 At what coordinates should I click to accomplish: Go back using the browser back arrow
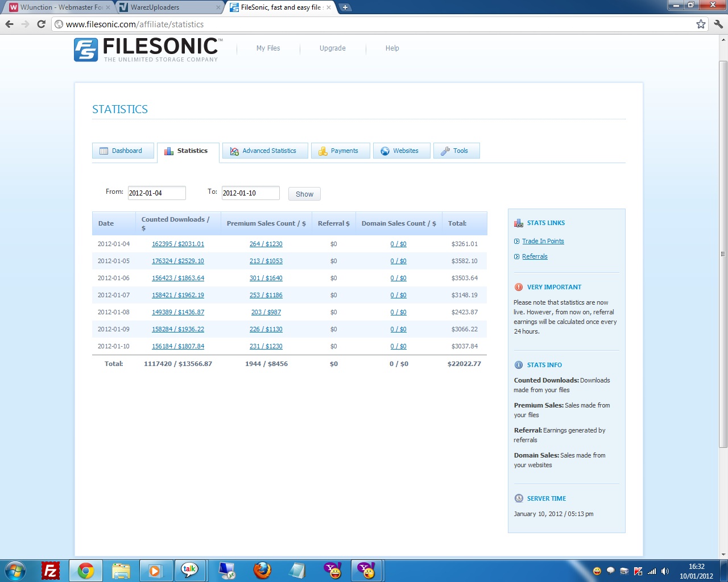10,24
